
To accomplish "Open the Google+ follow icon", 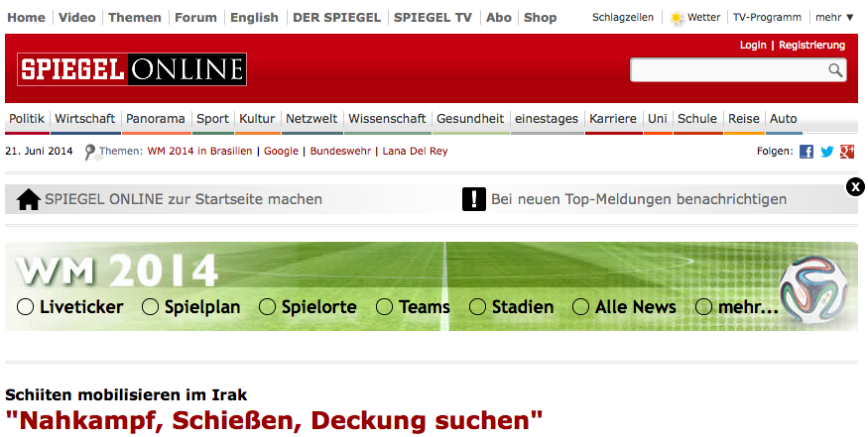I will pos(847,152).
